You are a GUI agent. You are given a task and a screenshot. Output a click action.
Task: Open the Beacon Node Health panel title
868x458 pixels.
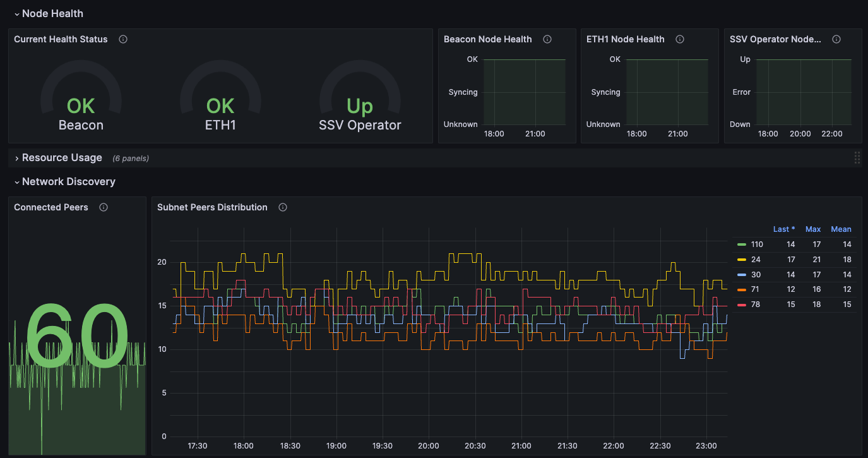click(x=488, y=39)
